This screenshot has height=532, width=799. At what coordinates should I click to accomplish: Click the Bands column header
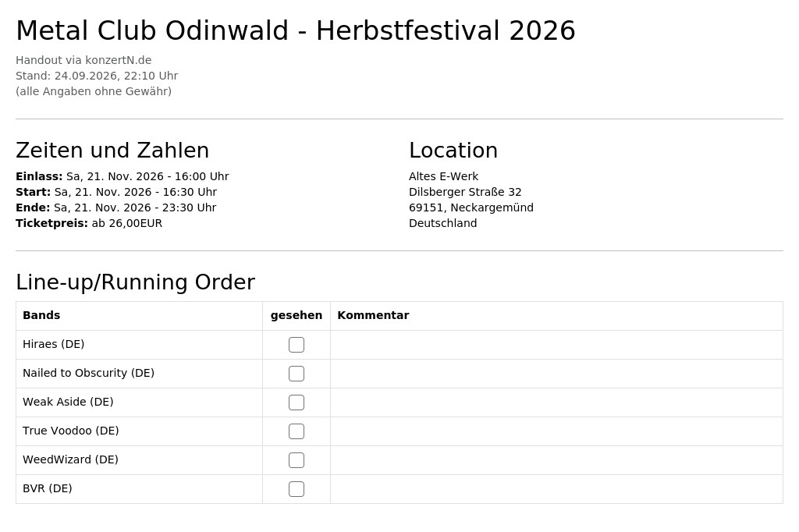pyautogui.click(x=41, y=315)
